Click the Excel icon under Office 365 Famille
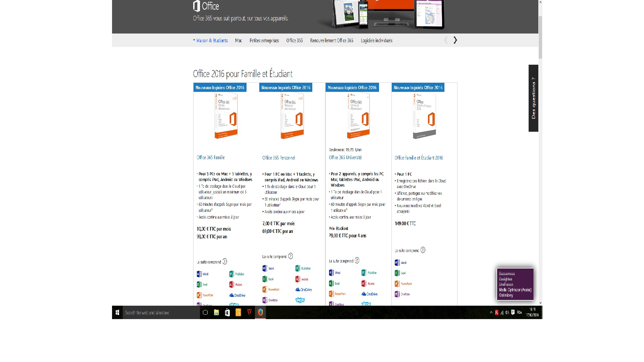644x362 pixels. point(199,285)
